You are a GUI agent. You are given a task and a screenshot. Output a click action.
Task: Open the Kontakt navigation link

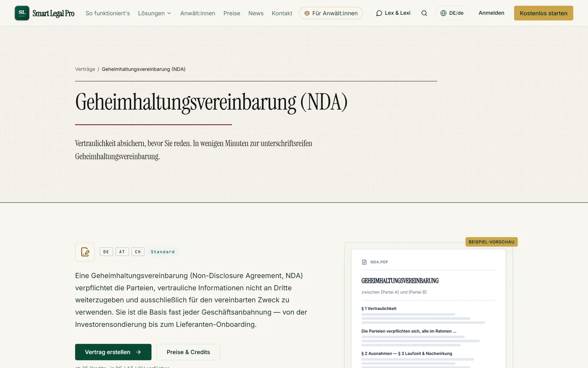282,13
